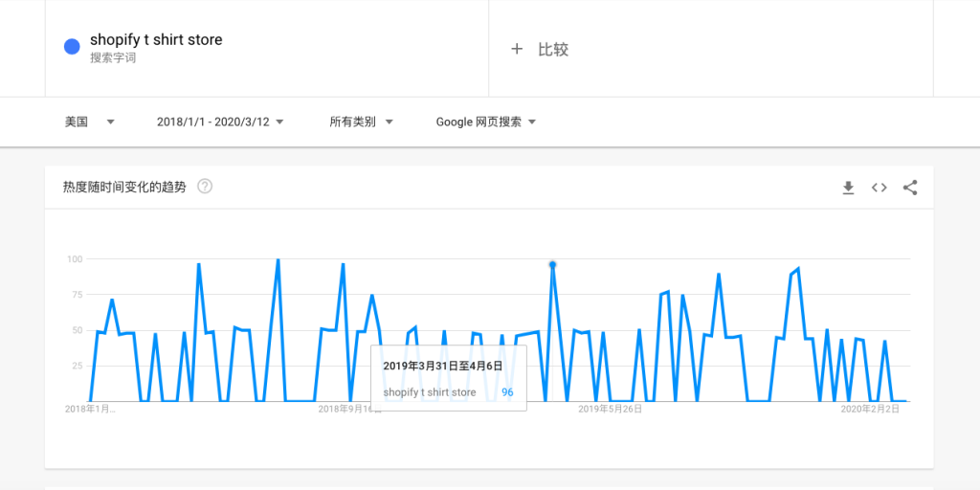
Task: Open the 2018/1/1 - 2020/3/12 date range dropdown
Action: click(x=221, y=122)
